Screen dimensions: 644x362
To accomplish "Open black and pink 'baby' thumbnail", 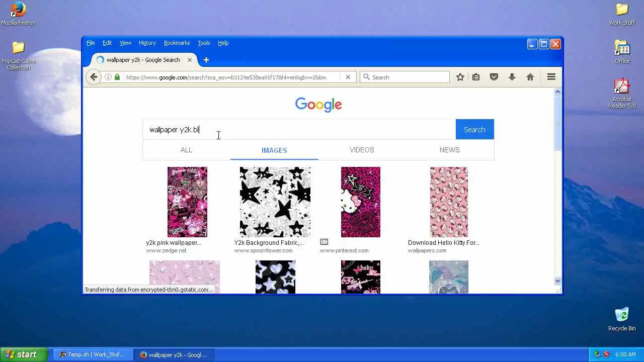I will 361,277.
